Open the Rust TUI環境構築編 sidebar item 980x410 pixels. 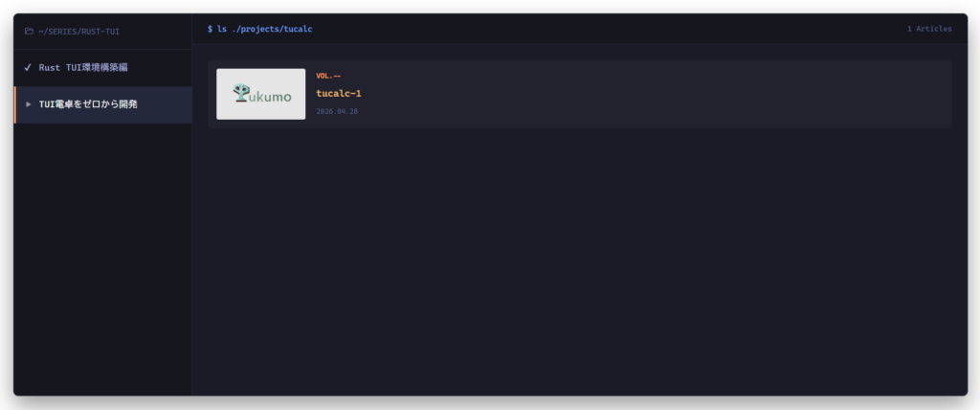pos(102,68)
